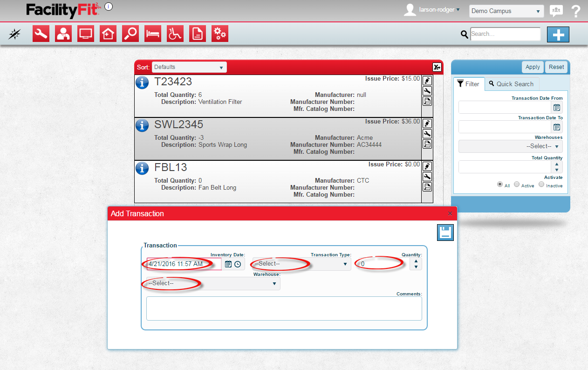The image size is (588, 370).
Task: Click the blue plus add button
Action: click(558, 34)
